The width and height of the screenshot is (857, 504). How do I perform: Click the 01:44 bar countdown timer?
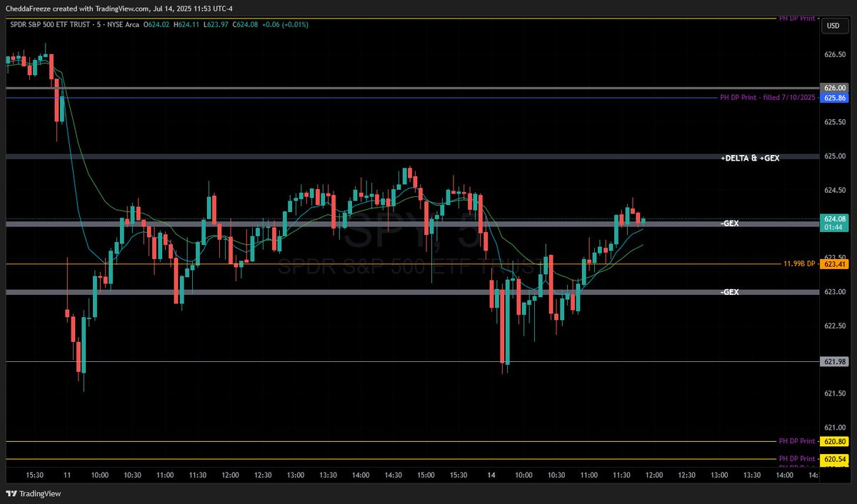(835, 227)
